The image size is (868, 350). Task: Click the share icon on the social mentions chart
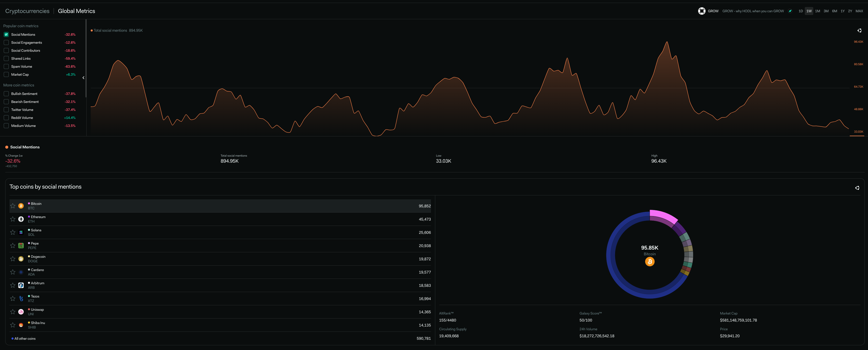[859, 31]
